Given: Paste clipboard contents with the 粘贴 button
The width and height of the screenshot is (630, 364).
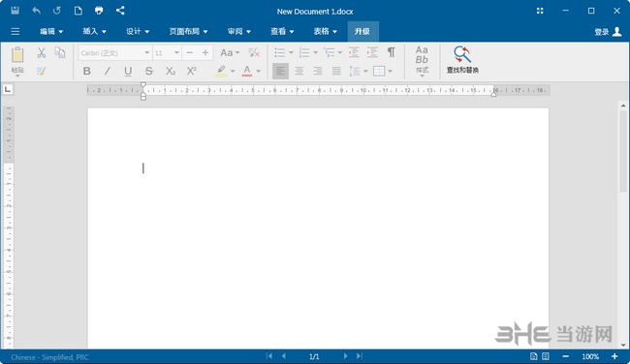Looking at the screenshot, I should pos(17,61).
